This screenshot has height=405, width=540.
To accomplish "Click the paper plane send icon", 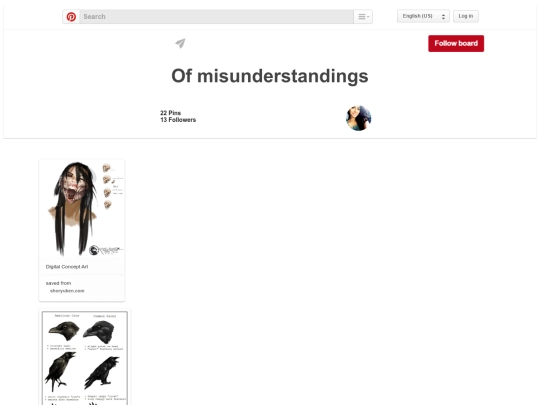I will [x=180, y=43].
